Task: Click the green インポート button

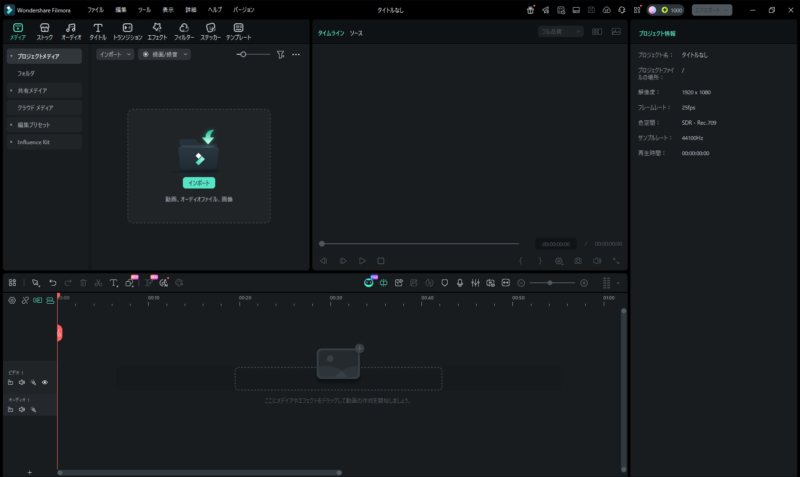Action: tap(198, 183)
